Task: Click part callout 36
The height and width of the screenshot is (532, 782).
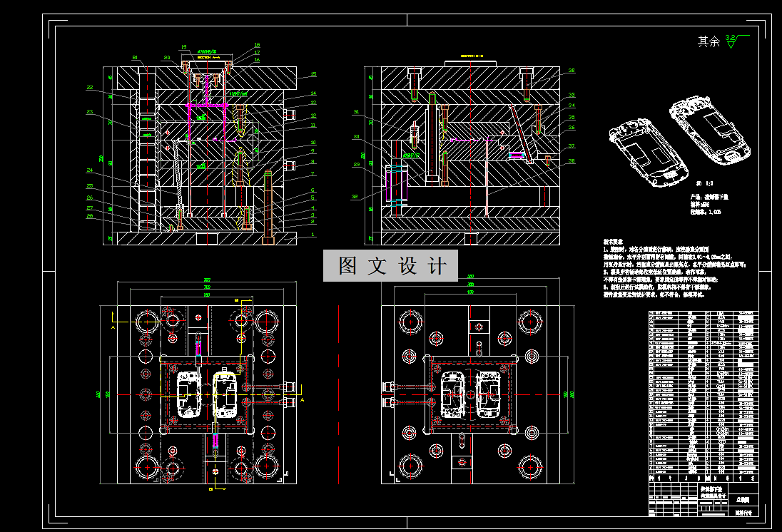Action: pyautogui.click(x=572, y=128)
